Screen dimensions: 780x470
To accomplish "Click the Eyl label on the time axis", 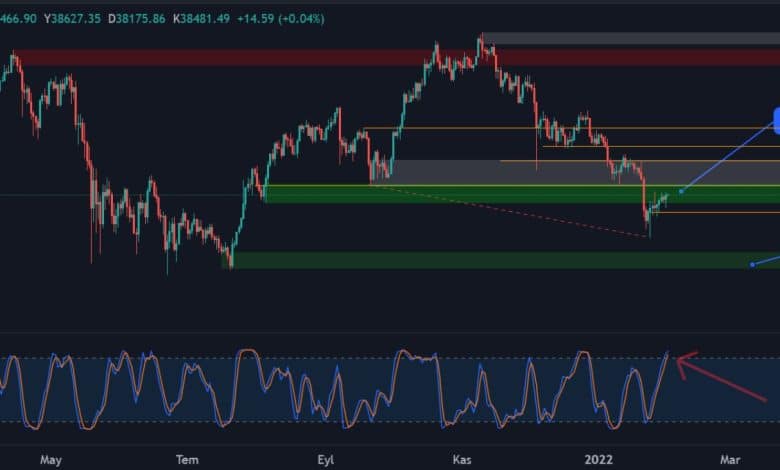I will (x=325, y=459).
